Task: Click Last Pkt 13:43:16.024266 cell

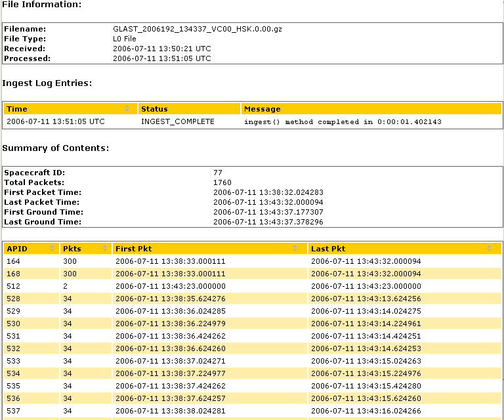Action: tap(366, 411)
